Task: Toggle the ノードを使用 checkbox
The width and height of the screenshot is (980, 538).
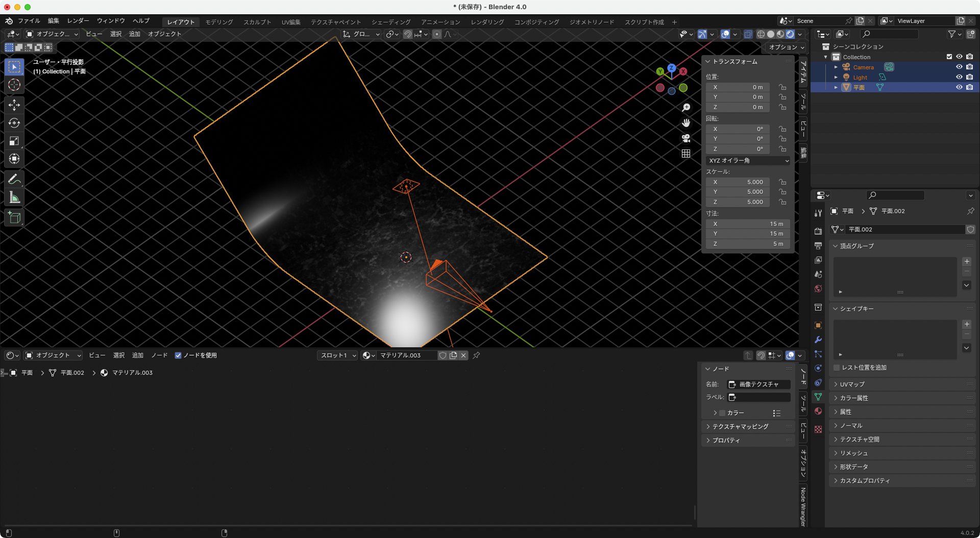Action: click(179, 355)
